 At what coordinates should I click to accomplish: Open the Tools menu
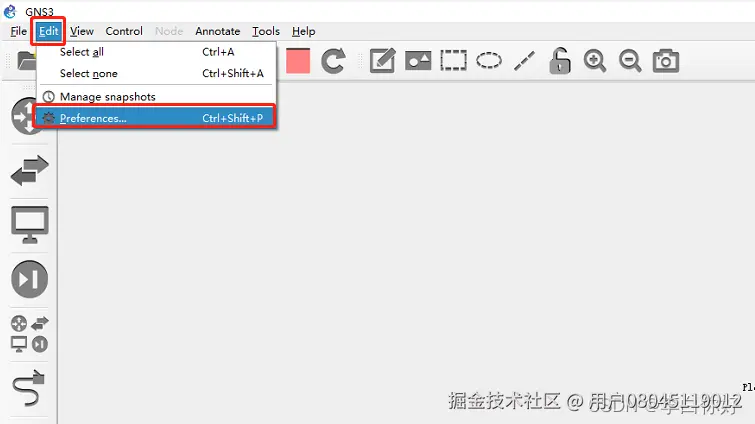(266, 31)
